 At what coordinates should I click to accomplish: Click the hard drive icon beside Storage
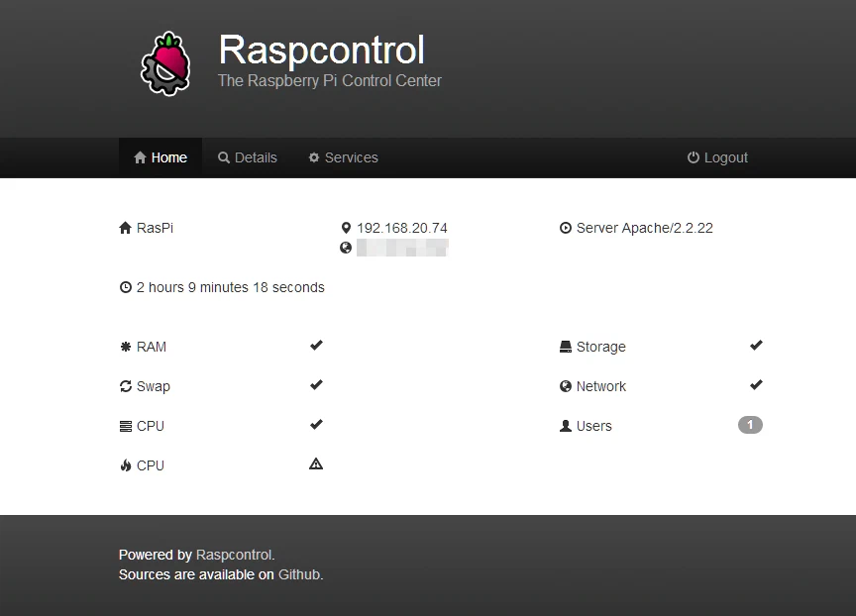[566, 347]
